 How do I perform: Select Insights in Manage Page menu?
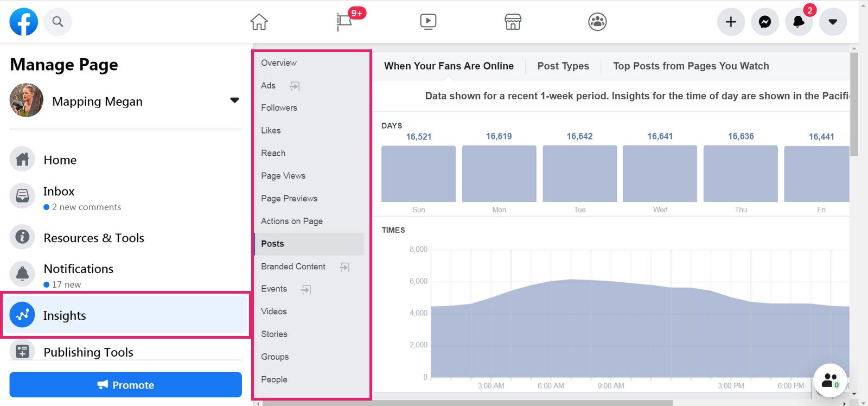pyautogui.click(x=126, y=315)
